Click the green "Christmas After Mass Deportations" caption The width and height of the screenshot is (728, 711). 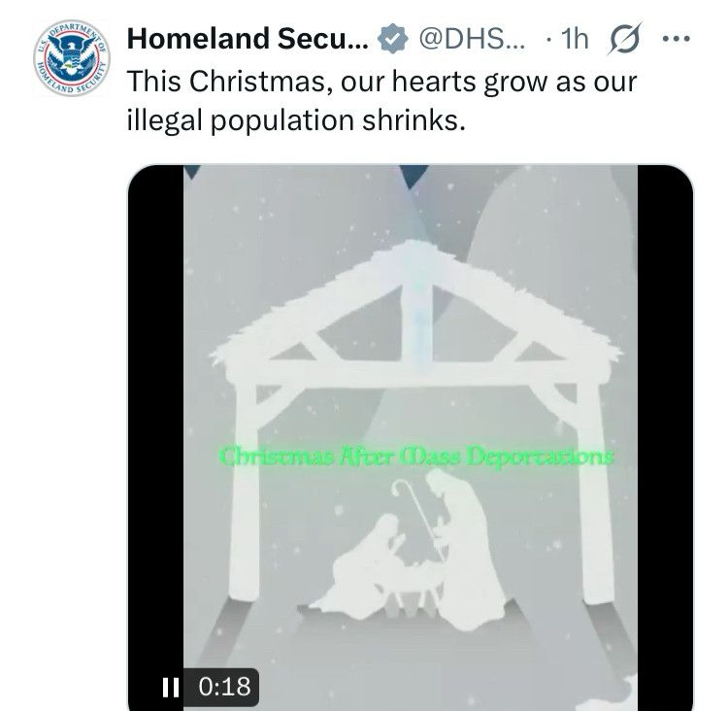(x=416, y=456)
